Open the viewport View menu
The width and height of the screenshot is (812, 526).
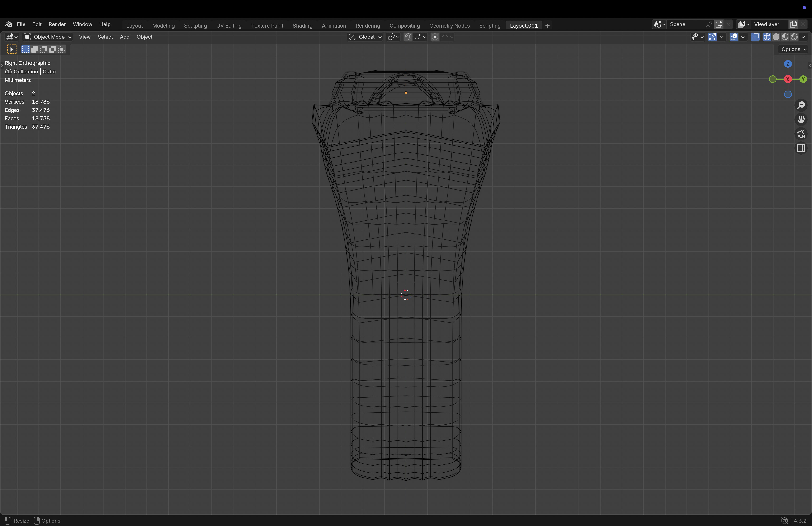coord(85,37)
